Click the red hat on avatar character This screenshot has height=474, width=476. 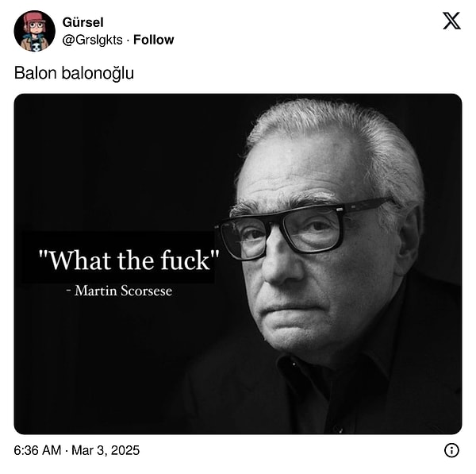[x=33, y=17]
